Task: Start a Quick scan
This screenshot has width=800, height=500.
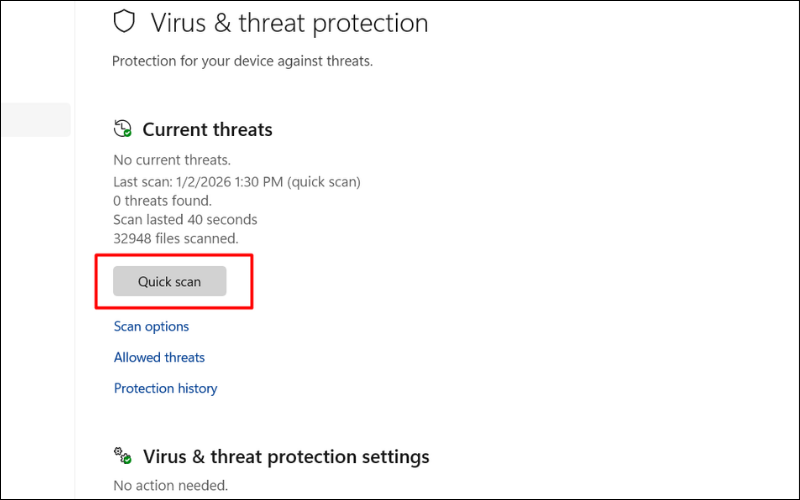Action: [170, 281]
